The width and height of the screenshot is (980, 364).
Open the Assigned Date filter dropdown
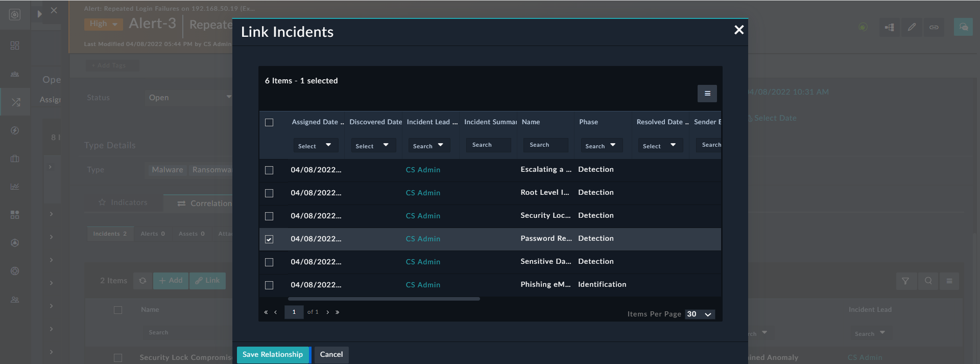[315, 146]
